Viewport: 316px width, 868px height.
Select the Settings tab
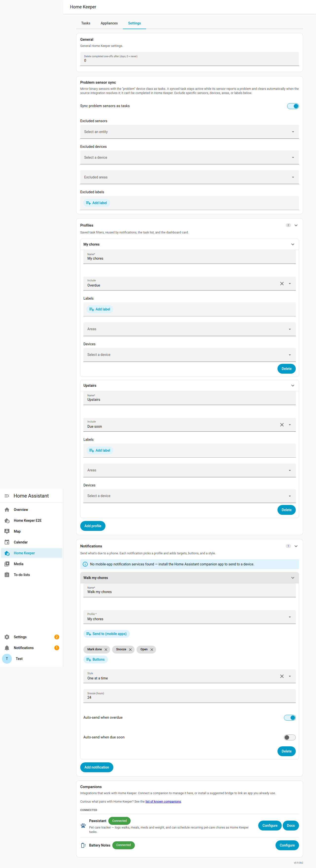[134, 23]
